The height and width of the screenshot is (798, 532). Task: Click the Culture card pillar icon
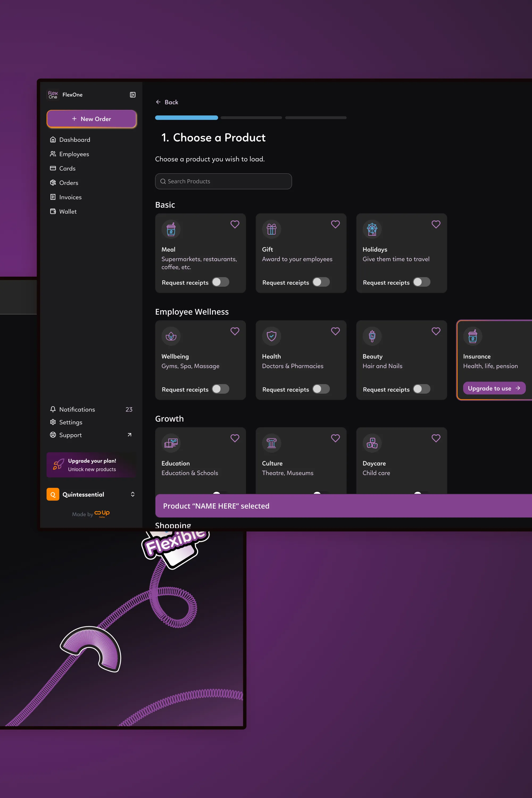click(271, 443)
